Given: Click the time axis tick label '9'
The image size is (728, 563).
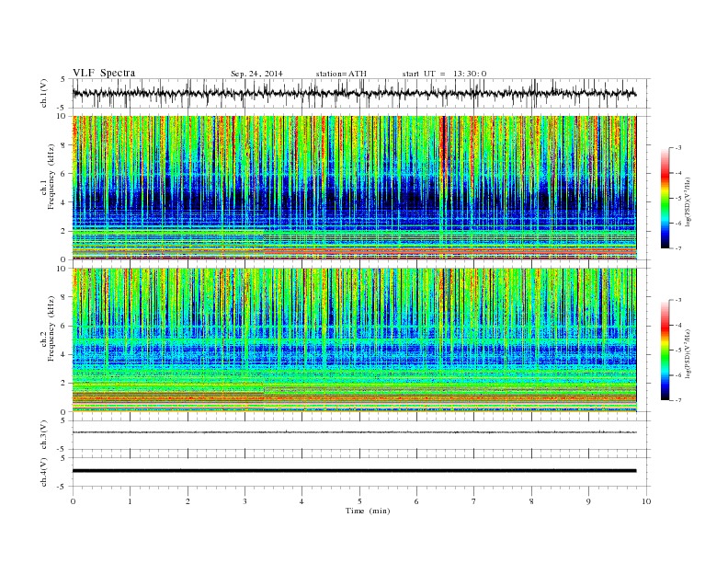Looking at the screenshot, I should point(588,501).
